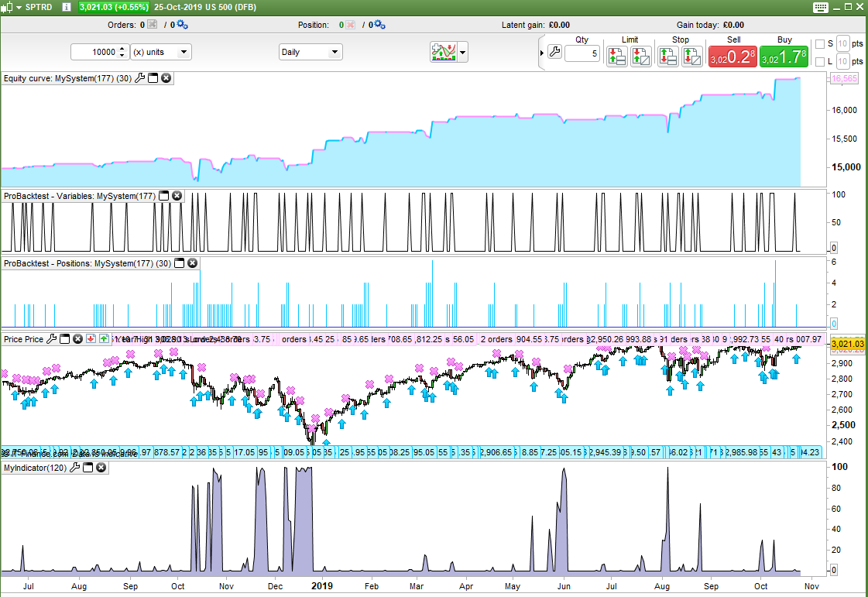
Task: Click green up-arrow icon in Price panel header
Action: (104, 339)
